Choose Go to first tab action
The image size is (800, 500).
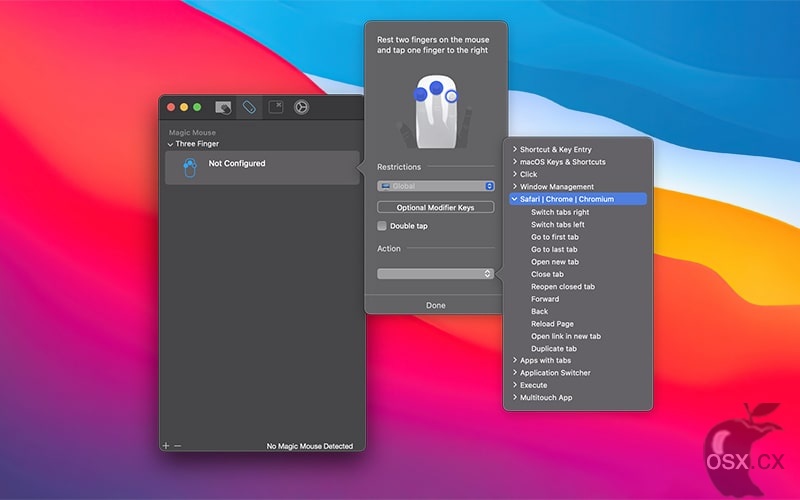555,237
